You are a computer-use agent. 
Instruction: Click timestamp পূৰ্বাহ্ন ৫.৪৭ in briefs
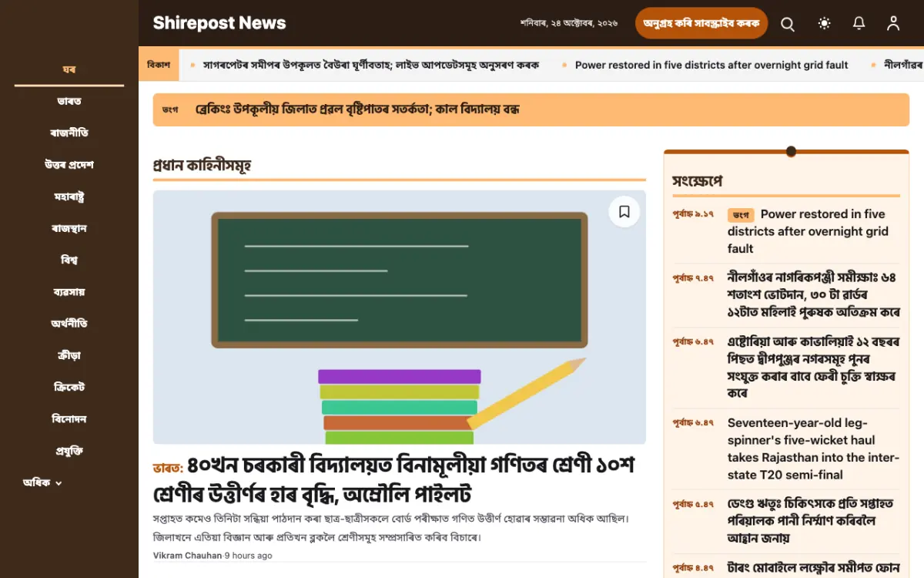coord(693,504)
